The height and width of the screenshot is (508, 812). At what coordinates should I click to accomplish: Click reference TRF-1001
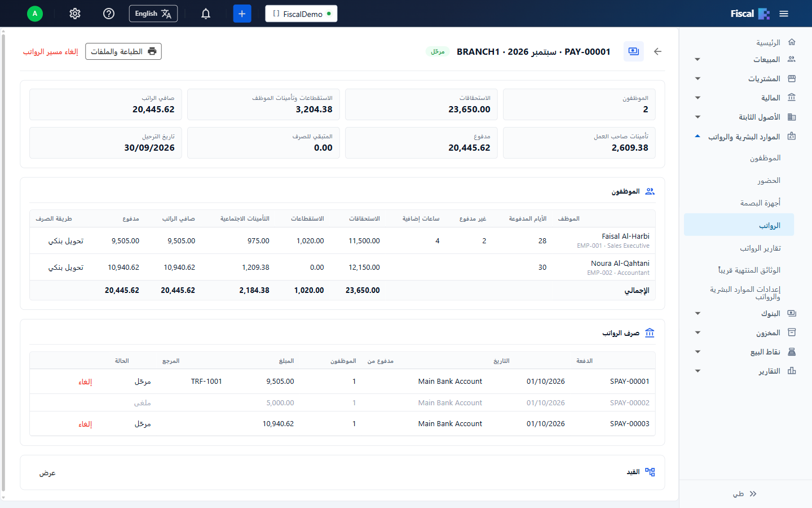click(x=206, y=382)
